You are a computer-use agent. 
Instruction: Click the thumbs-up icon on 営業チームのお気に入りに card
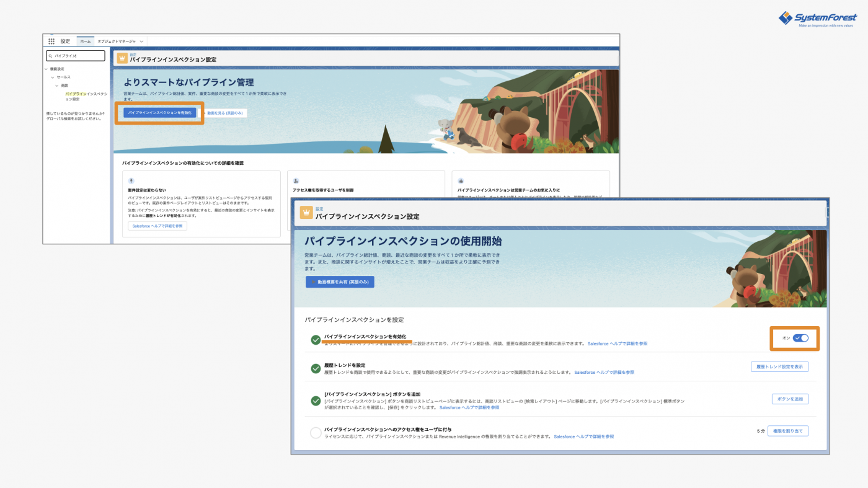(x=461, y=180)
